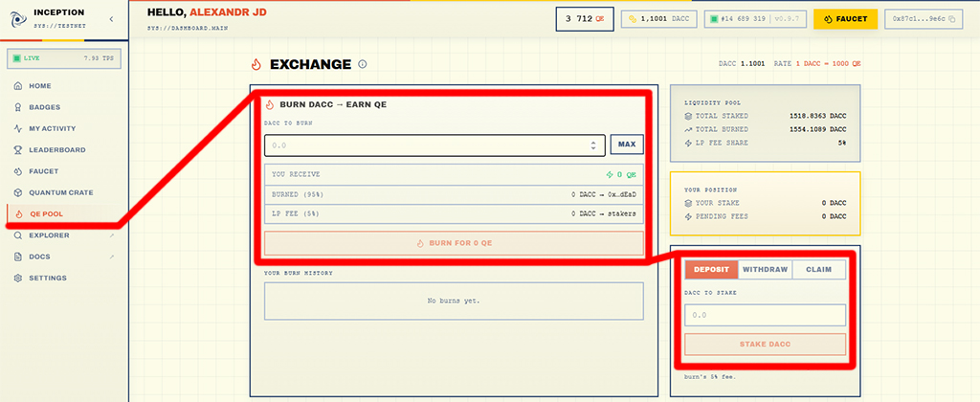Image resolution: width=980 pixels, height=402 pixels.
Task: Collapse the sidebar with the chevron arrow
Action: [x=111, y=19]
